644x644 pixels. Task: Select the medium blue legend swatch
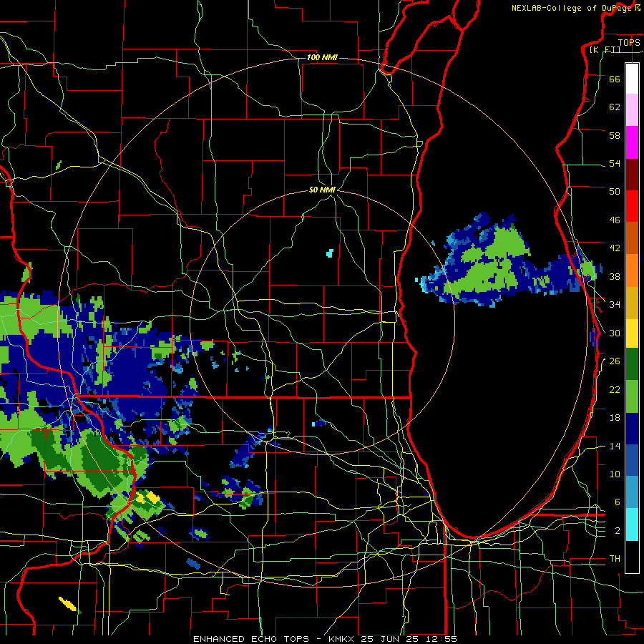tap(632, 460)
